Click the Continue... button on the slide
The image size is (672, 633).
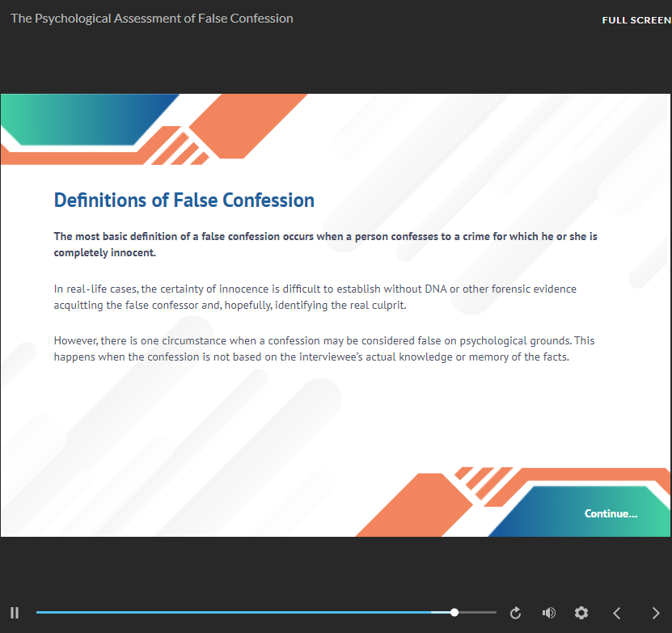click(611, 513)
